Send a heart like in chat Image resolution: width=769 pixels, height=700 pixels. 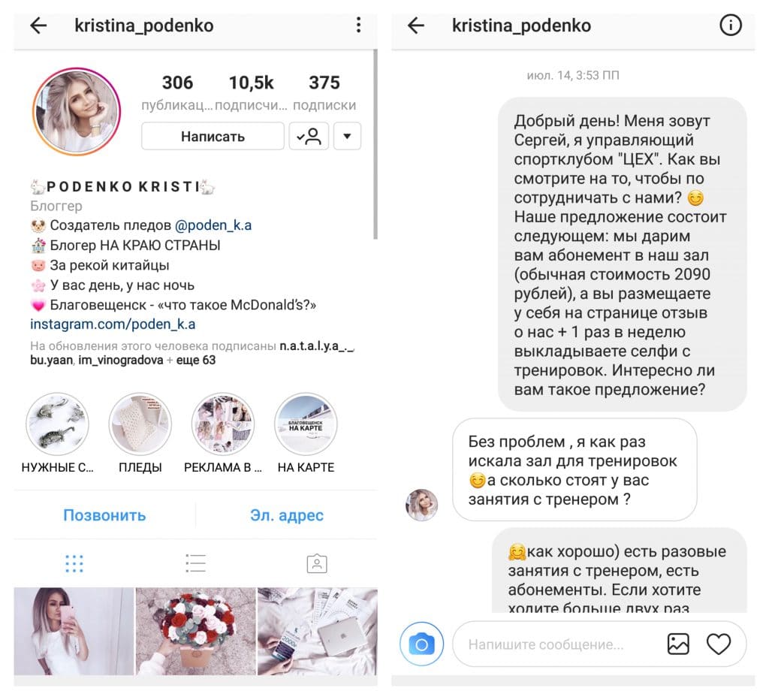point(719,644)
